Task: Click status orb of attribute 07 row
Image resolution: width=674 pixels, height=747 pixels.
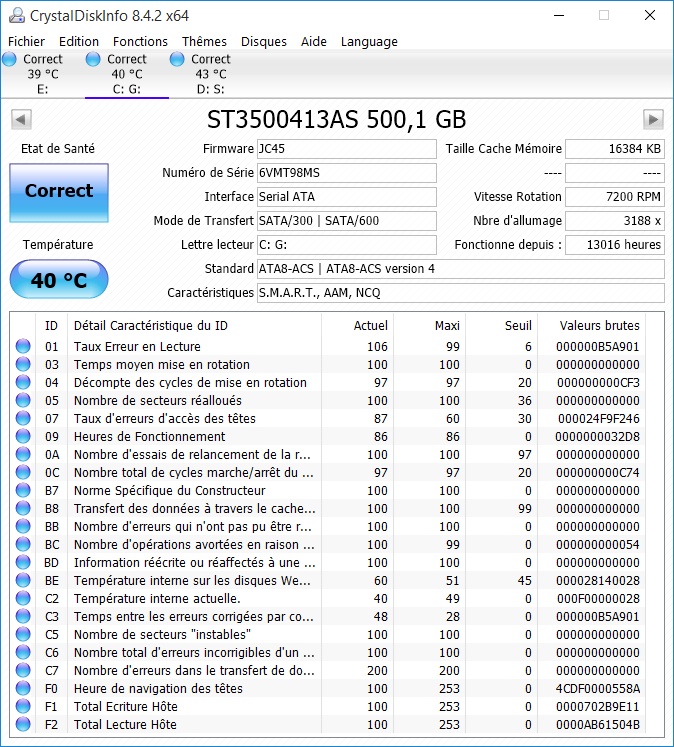Action: [x=23, y=418]
